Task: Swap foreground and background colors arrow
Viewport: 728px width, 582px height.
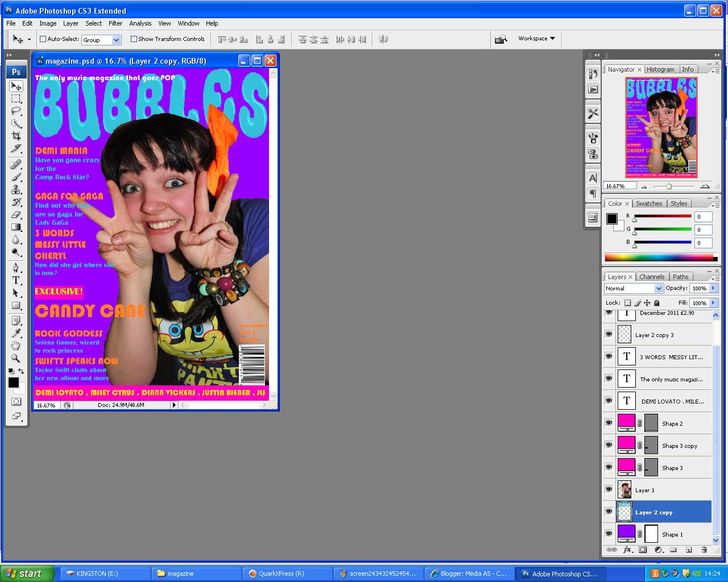Action: click(22, 371)
